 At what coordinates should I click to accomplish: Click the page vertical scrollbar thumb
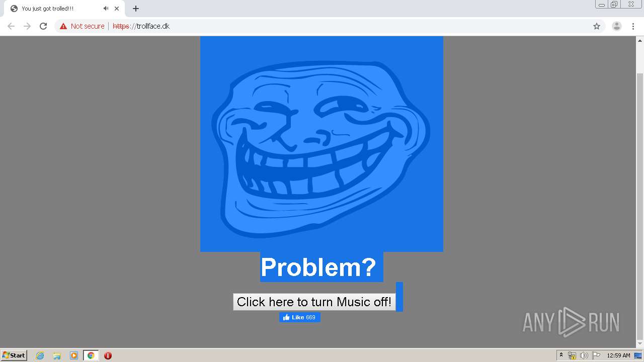[x=640, y=206]
